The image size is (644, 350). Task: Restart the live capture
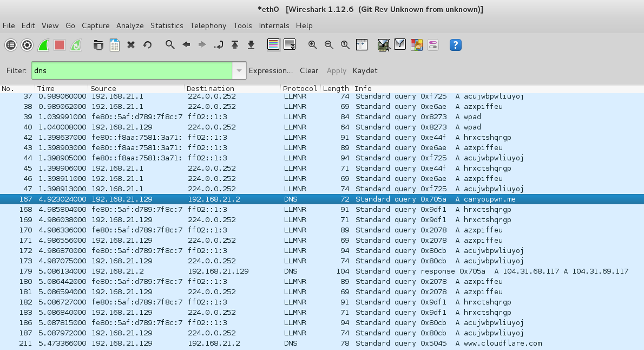[x=76, y=45]
